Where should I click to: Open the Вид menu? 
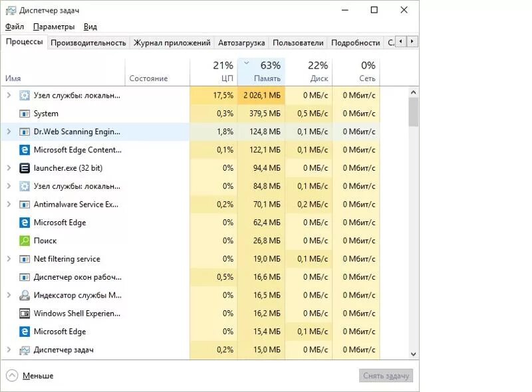tap(90, 27)
